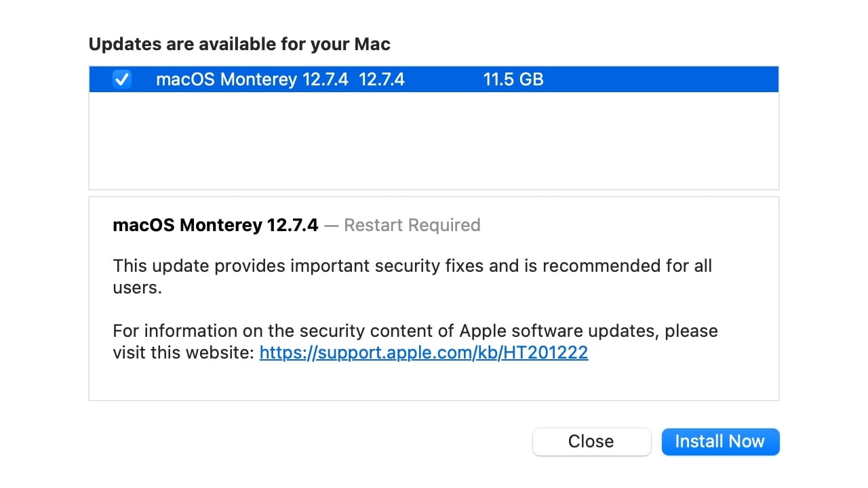Click the gray "Restart Required" label

[412, 225]
